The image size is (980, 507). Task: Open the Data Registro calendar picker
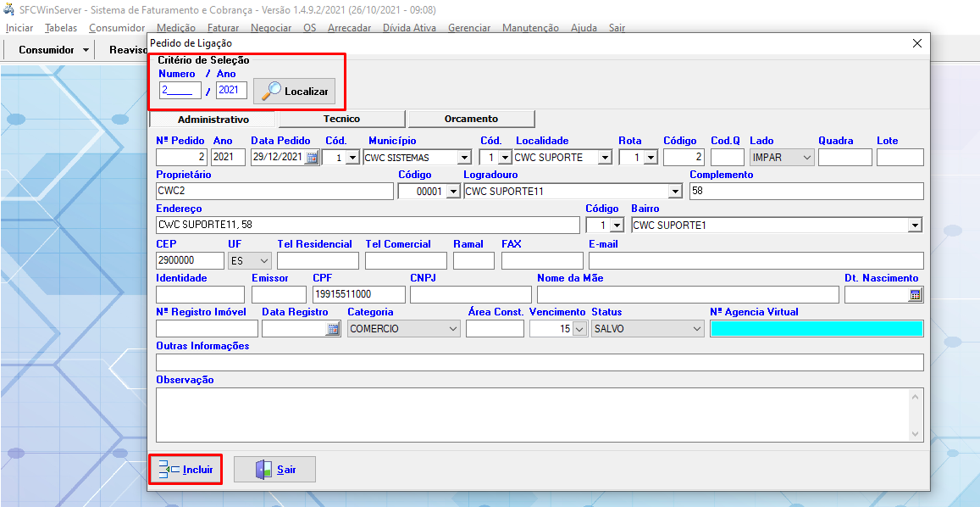[x=333, y=329]
